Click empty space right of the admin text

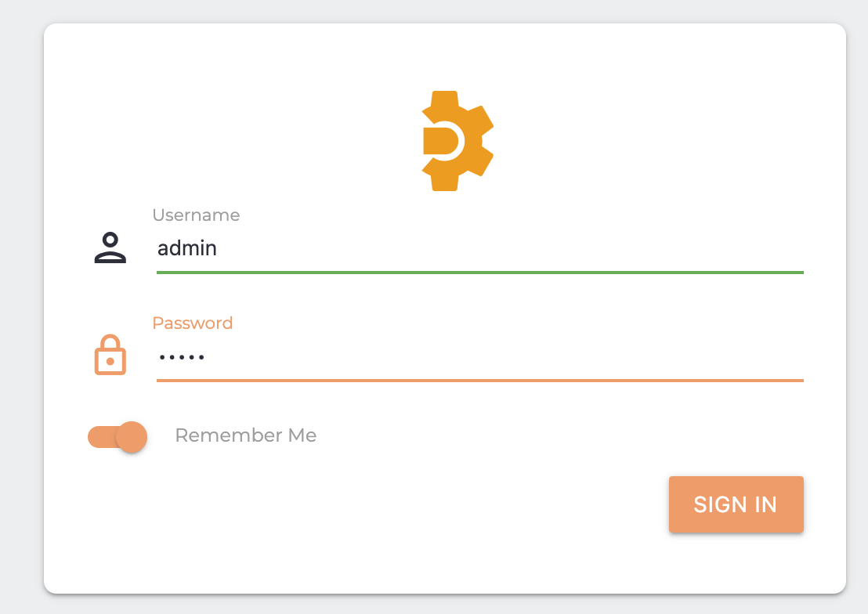click(509, 249)
